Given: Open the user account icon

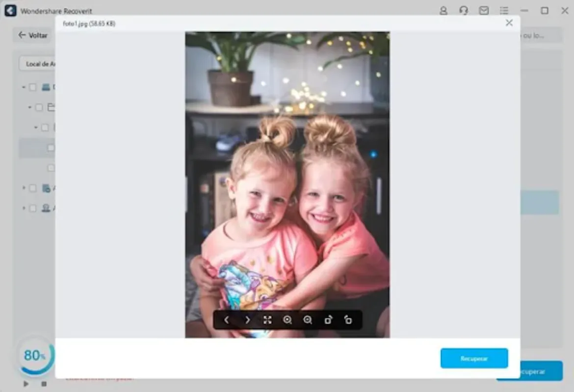Looking at the screenshot, I should point(444,11).
